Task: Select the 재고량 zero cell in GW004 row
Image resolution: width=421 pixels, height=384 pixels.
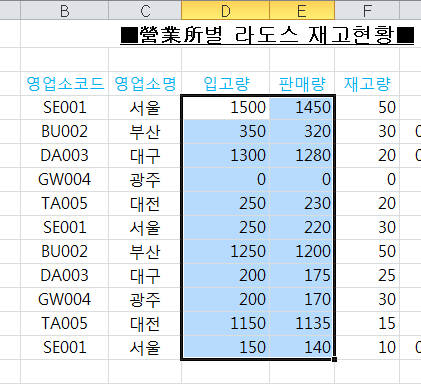Action: 367,180
